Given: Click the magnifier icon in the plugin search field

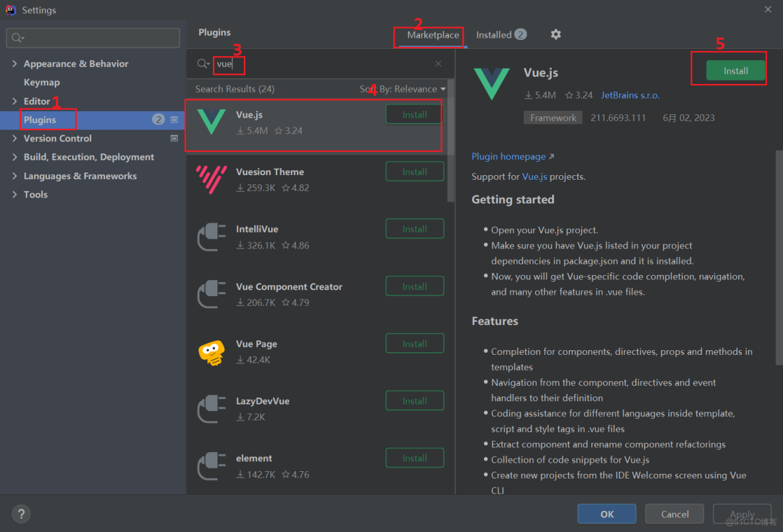Looking at the screenshot, I should coord(202,64).
